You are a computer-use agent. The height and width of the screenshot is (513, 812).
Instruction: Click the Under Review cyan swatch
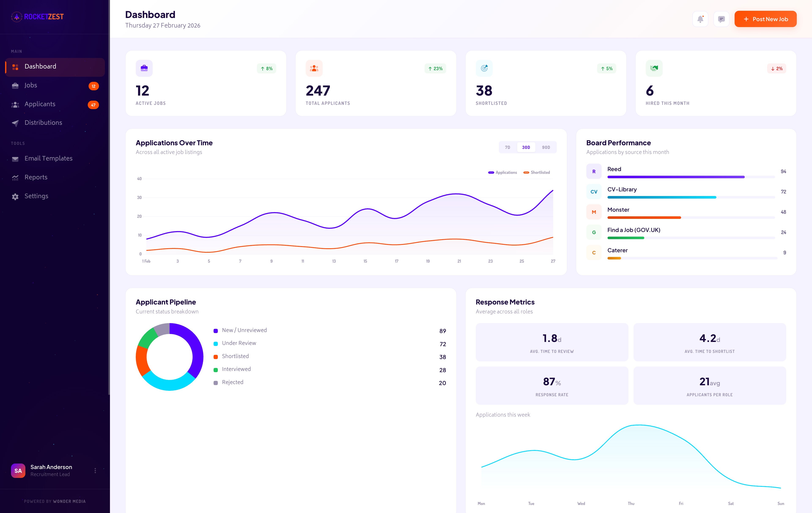(x=215, y=344)
